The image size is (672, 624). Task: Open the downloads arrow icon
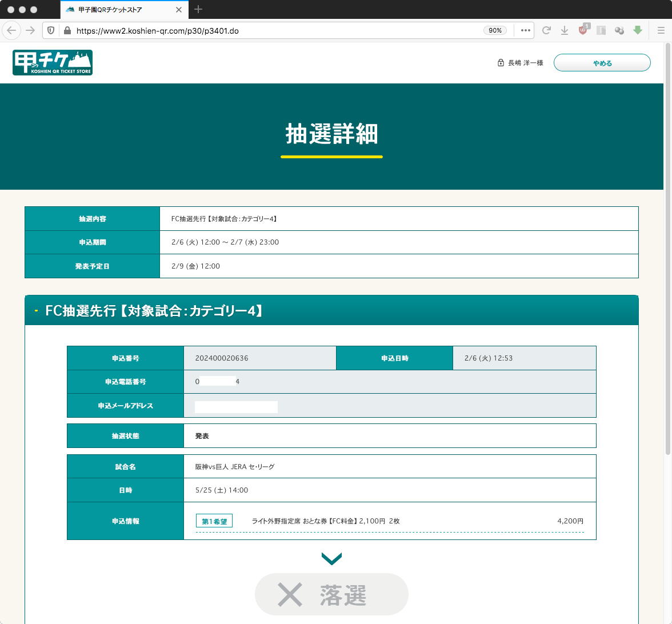click(x=565, y=30)
